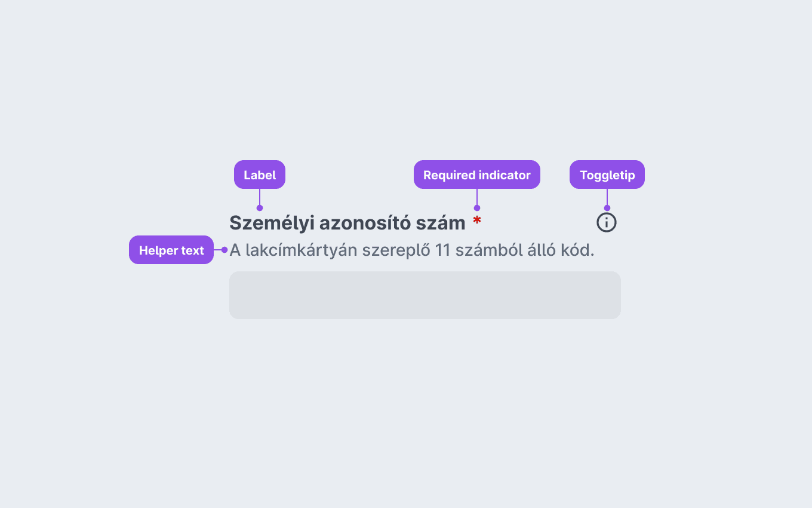Select the Required indicator annotation tag
The width and height of the screenshot is (812, 508).
[477, 175]
